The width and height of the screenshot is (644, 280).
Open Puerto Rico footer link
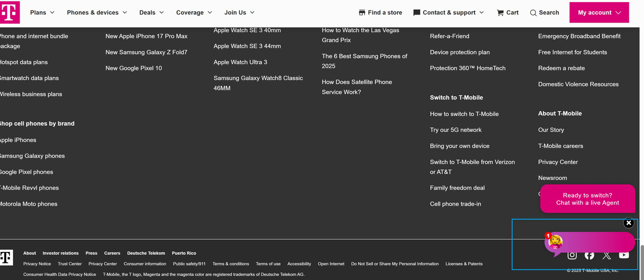(x=184, y=253)
